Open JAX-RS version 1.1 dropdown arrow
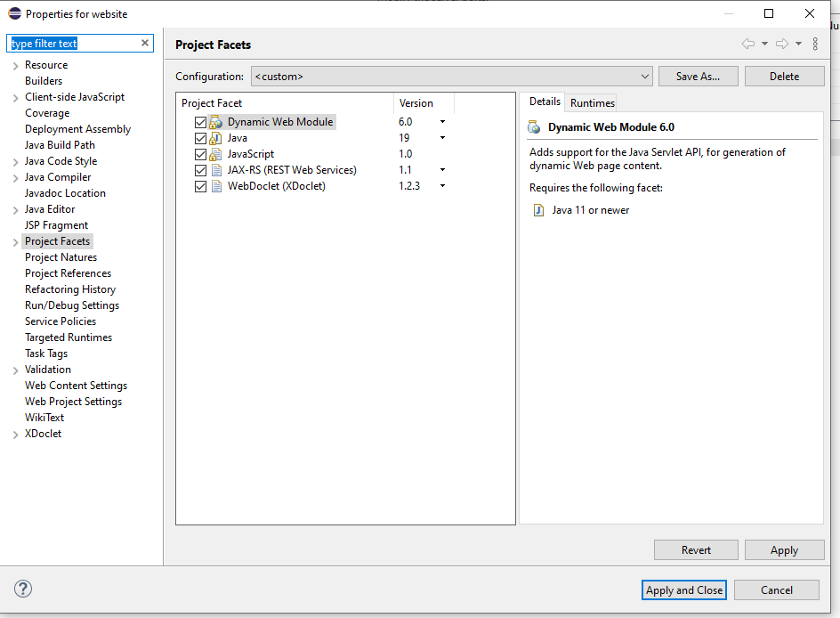 (x=442, y=170)
